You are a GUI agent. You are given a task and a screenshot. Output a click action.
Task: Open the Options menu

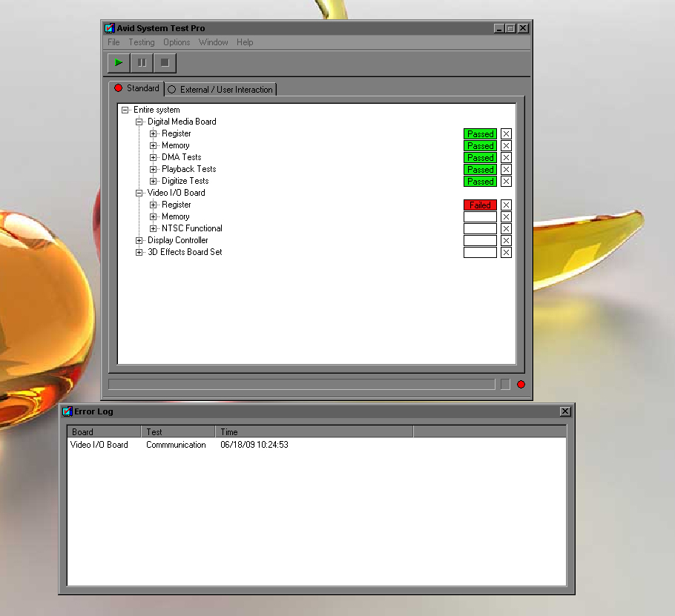click(177, 42)
